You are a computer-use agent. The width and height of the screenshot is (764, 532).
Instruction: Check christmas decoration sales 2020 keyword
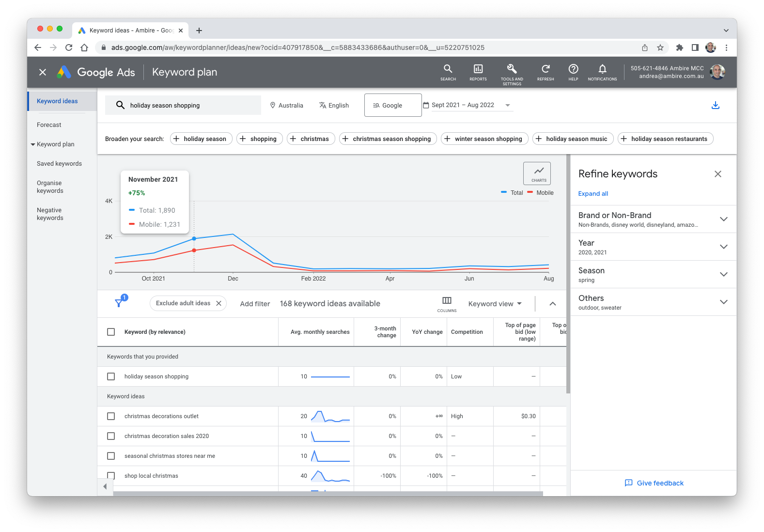pyautogui.click(x=111, y=436)
